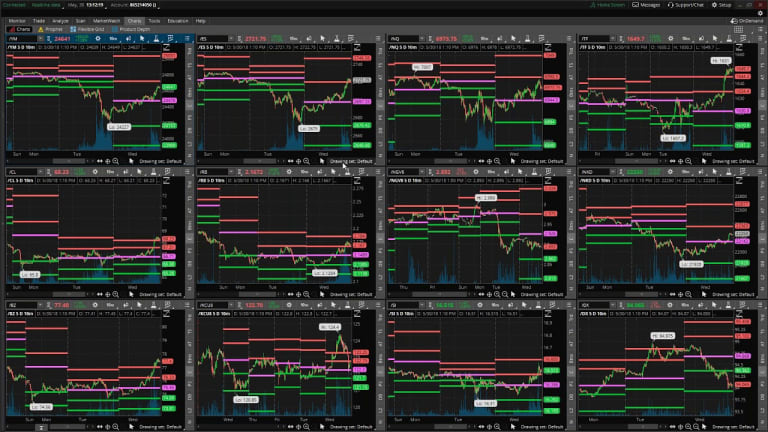768x432 pixels.
Task: Click zoom magnifier under the /ES chart
Action: pyautogui.click(x=307, y=161)
